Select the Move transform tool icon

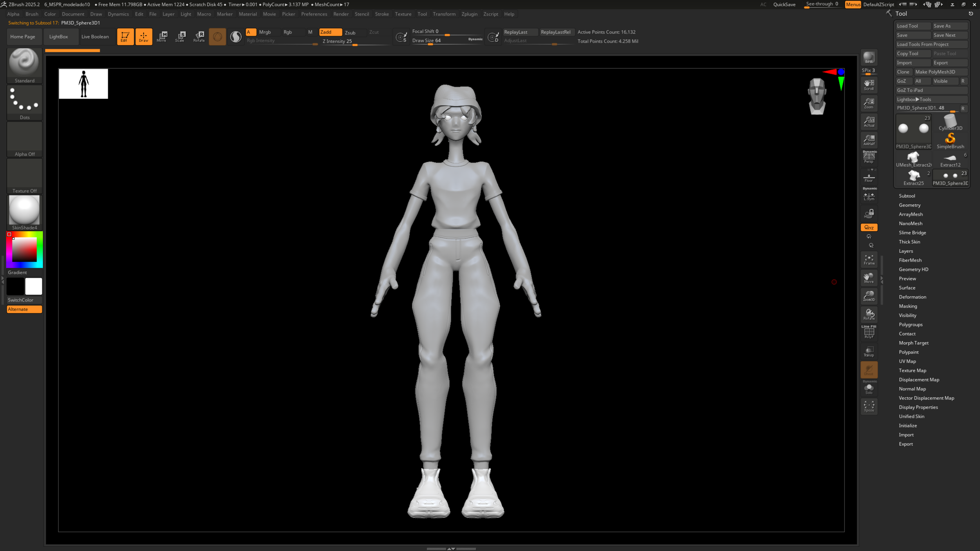point(162,36)
